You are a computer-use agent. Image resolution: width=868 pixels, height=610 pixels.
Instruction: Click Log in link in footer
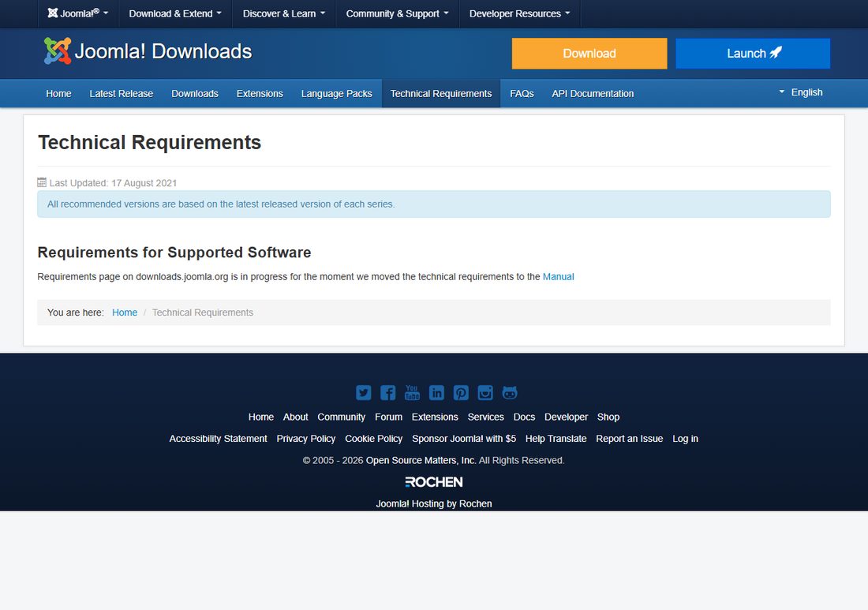pos(685,439)
